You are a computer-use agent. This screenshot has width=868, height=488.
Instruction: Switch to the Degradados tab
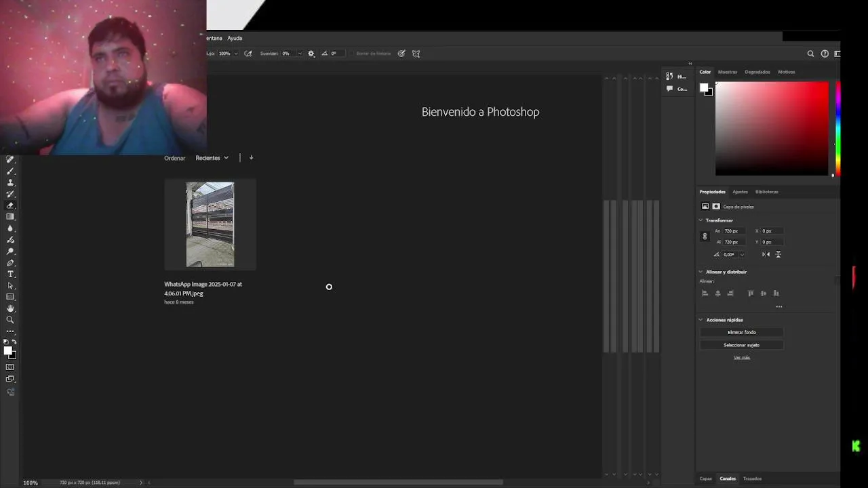(x=757, y=72)
